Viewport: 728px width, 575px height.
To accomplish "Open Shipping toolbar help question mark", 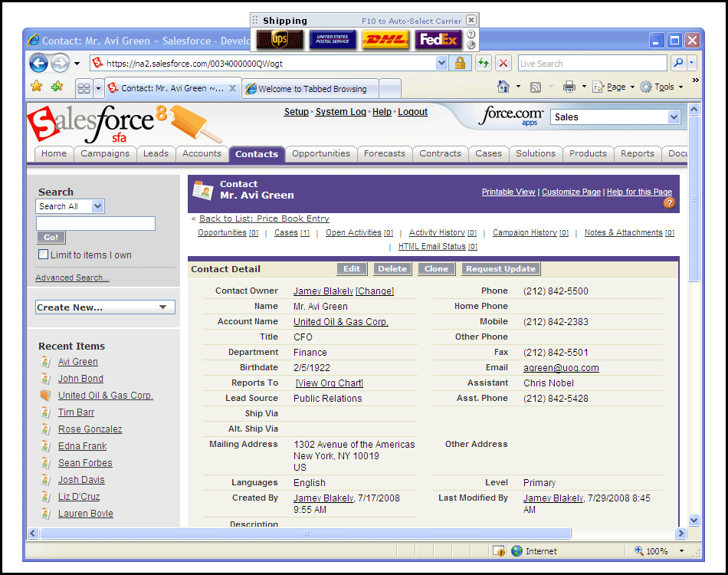I will pyautogui.click(x=471, y=34).
